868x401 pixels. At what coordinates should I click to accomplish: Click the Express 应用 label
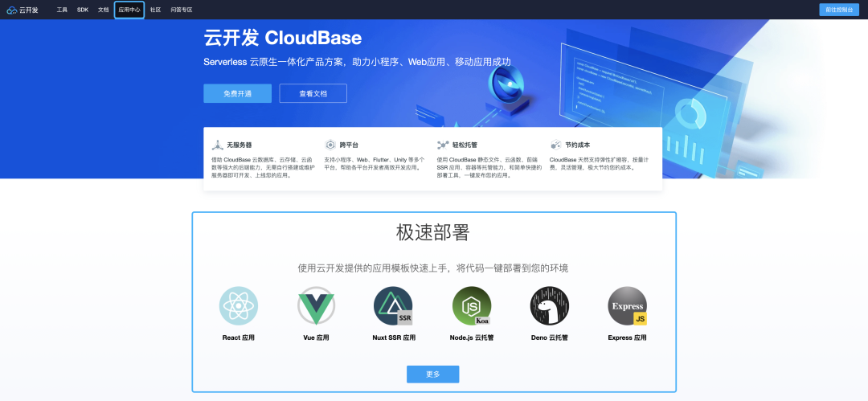click(627, 338)
